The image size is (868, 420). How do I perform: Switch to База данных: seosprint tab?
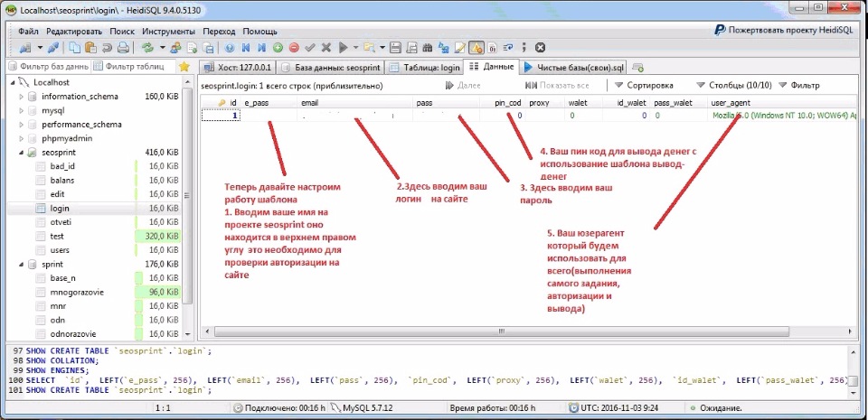coord(331,68)
